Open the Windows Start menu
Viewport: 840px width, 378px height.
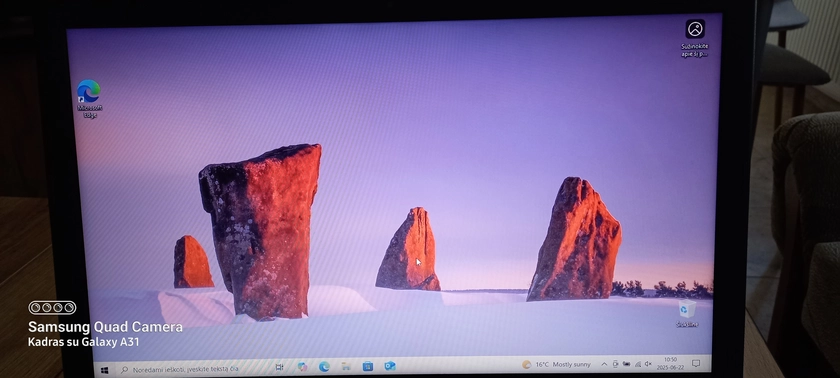[x=104, y=370]
